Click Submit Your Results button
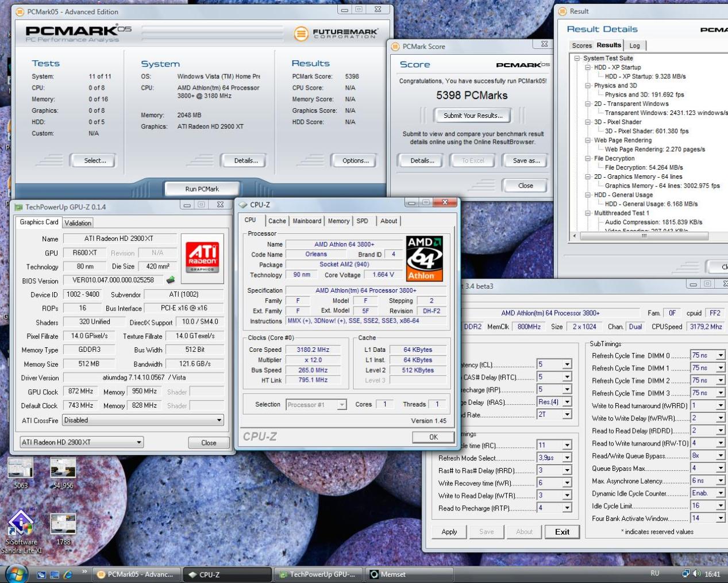Image resolution: width=728 pixels, height=583 pixels. coord(473,116)
